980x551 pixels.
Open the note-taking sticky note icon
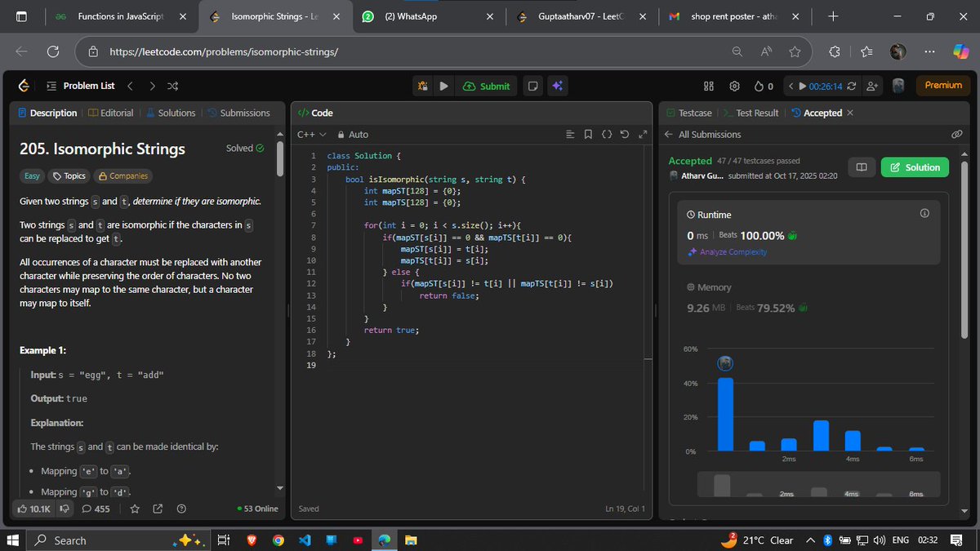pyautogui.click(x=532, y=85)
